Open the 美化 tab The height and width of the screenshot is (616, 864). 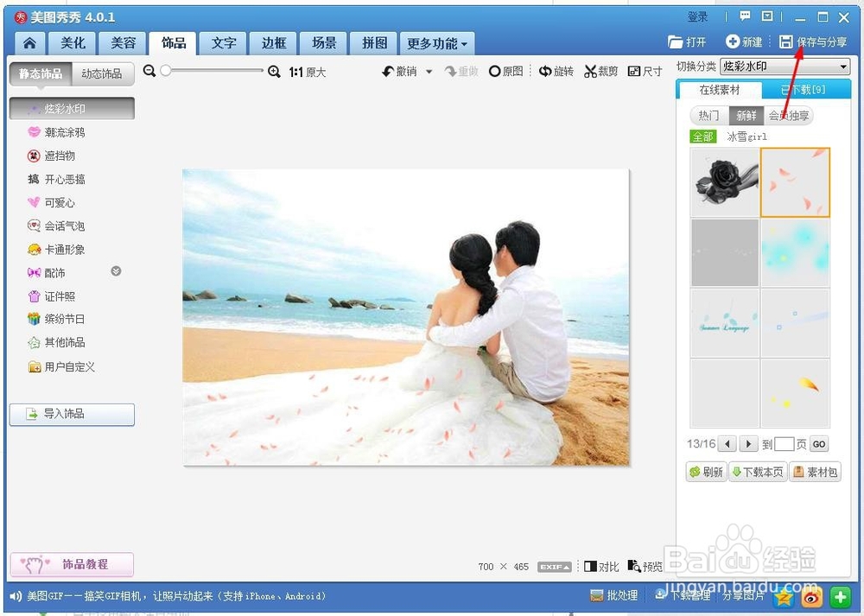(73, 43)
